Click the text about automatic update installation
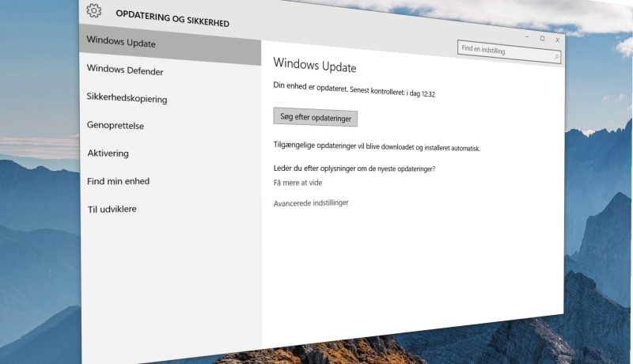The width and height of the screenshot is (633, 364). (377, 146)
